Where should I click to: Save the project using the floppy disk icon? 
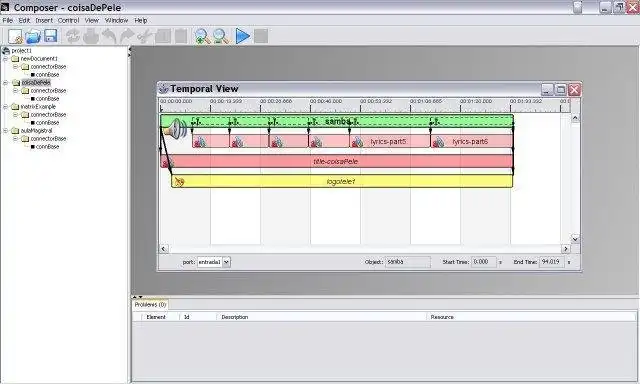pos(51,36)
